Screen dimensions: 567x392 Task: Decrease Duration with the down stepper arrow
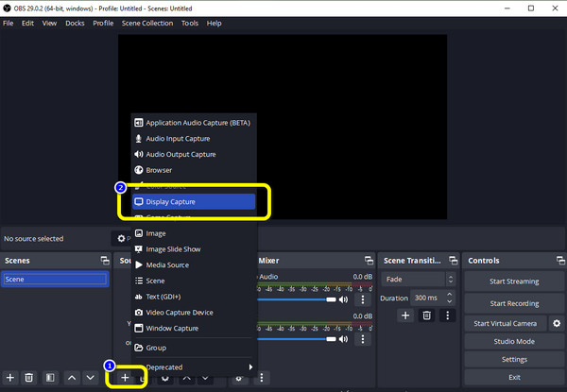450,301
